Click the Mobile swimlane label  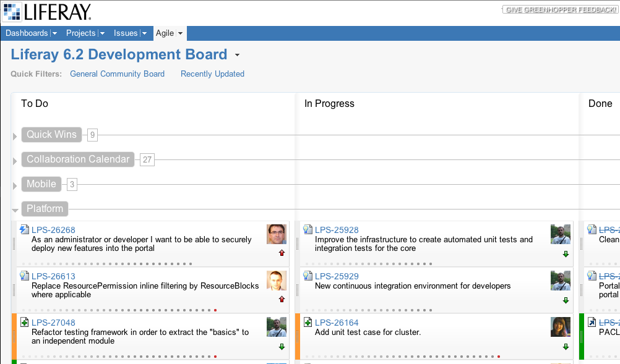[x=41, y=184]
